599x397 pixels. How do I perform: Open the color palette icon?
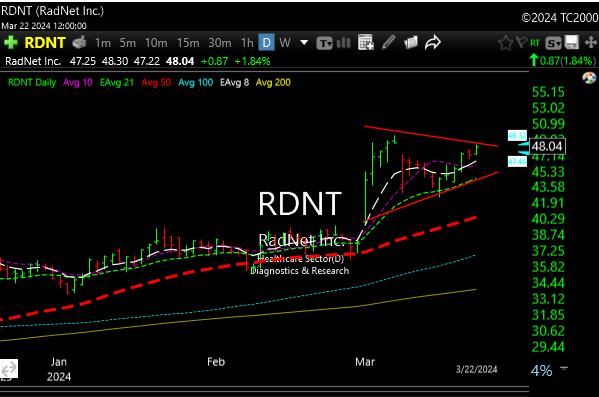tap(589, 78)
